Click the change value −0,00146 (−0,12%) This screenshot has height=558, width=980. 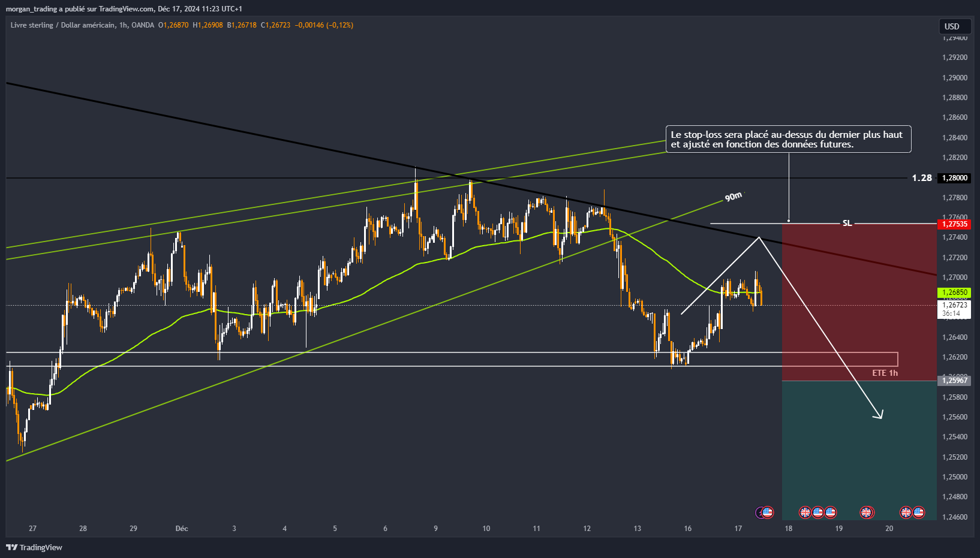click(x=324, y=25)
